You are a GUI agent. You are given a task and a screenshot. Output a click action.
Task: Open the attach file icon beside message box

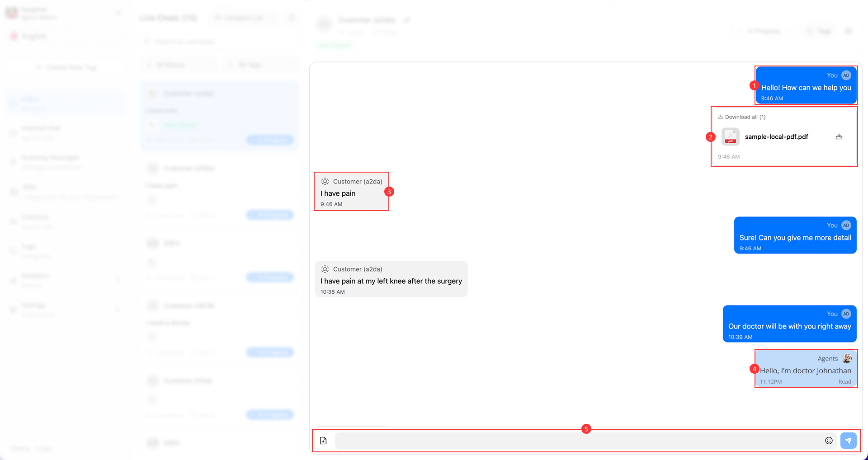click(x=323, y=441)
